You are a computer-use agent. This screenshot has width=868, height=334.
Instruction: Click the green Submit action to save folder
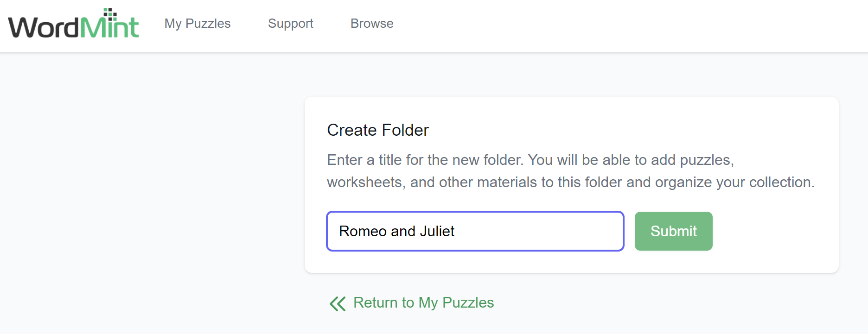pyautogui.click(x=673, y=231)
